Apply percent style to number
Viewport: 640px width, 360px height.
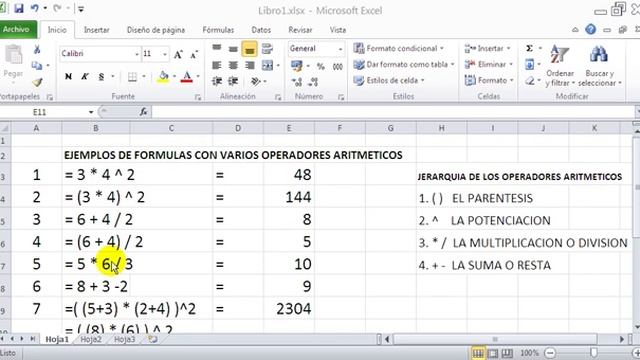321,66
